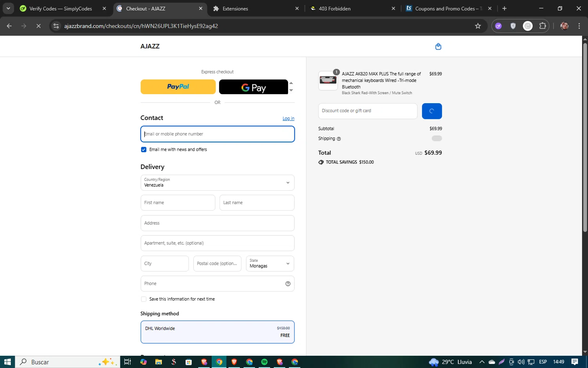Open Microsoft Store from the taskbar
The height and width of the screenshot is (368, 588).
[x=189, y=362]
